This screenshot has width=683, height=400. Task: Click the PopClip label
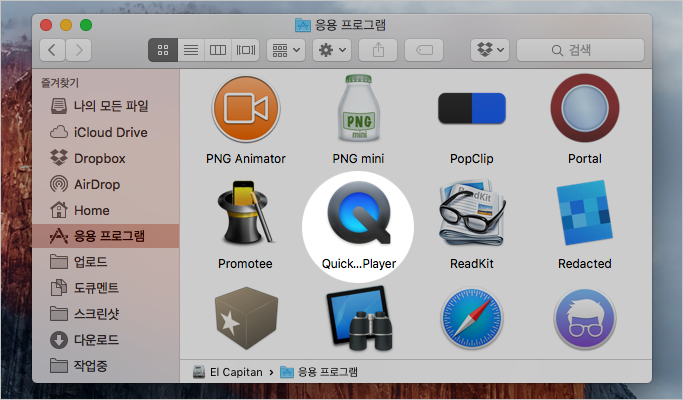coord(472,159)
